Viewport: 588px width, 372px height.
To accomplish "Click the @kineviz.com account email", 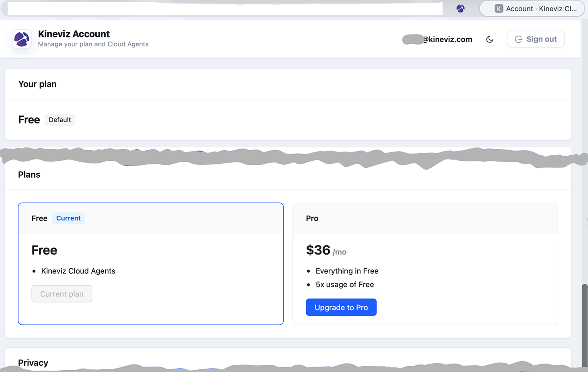I will coord(437,39).
